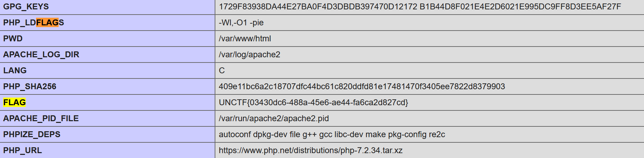Image resolution: width=644 pixels, height=158 pixels.
Task: Click the /var/log/apache2 path value
Action: click(x=249, y=55)
